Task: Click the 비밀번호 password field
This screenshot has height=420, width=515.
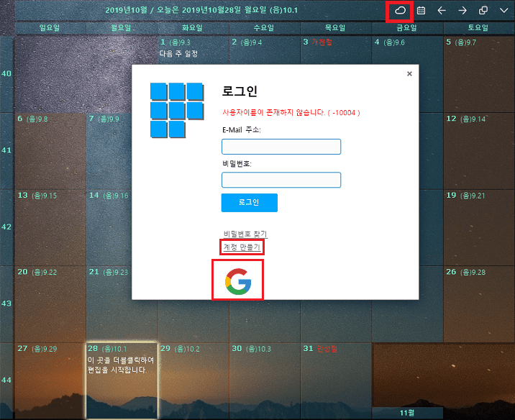Action: (x=281, y=180)
